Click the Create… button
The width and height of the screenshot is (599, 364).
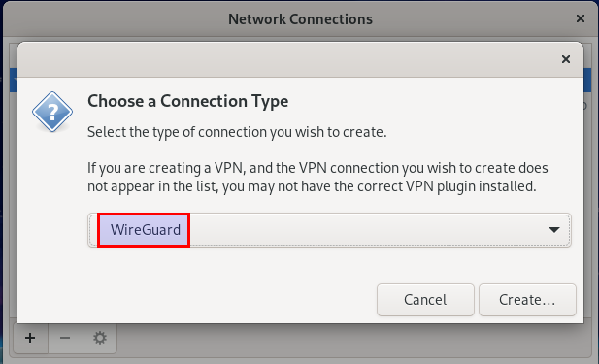(527, 300)
